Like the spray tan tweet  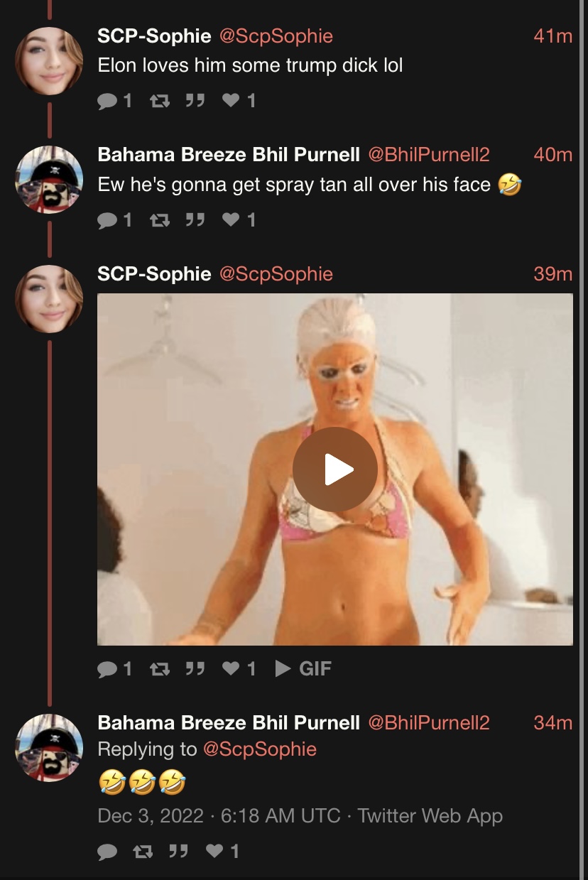click(239, 220)
